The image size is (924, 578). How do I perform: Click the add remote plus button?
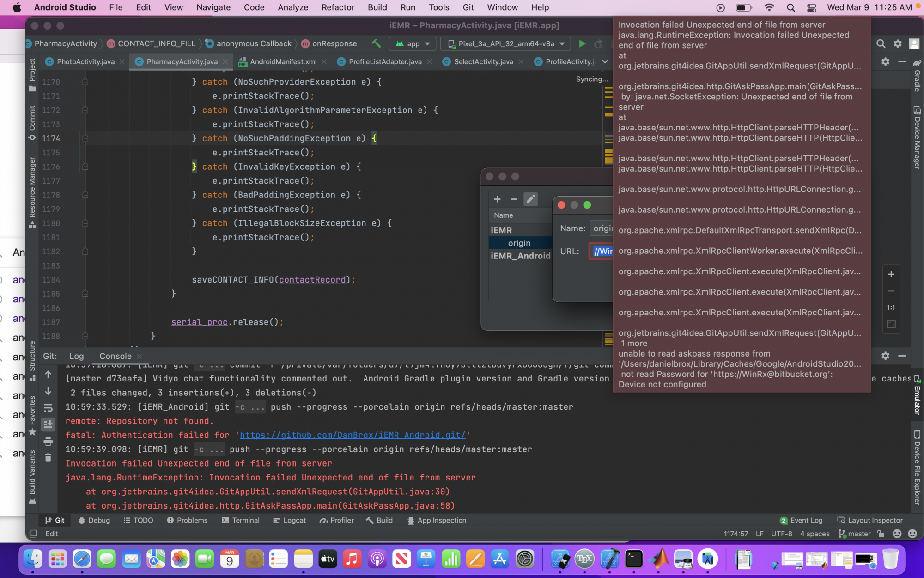tap(497, 199)
